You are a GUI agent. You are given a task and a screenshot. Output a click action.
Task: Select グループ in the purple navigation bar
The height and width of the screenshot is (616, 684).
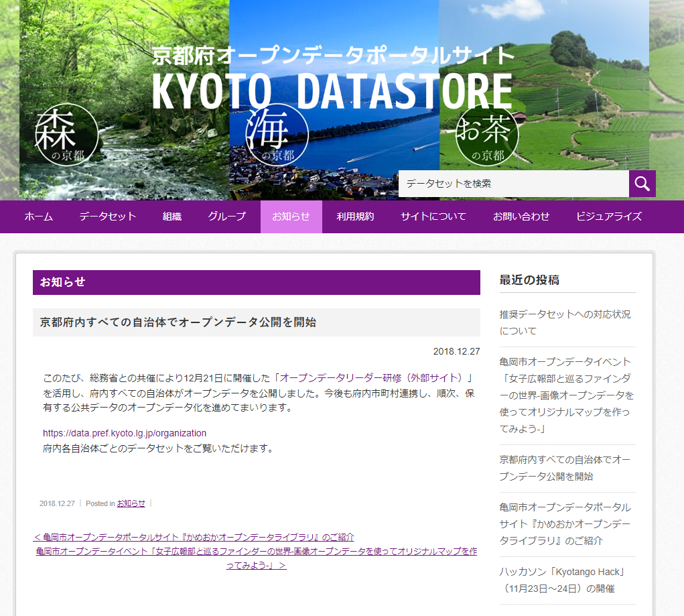(x=227, y=217)
